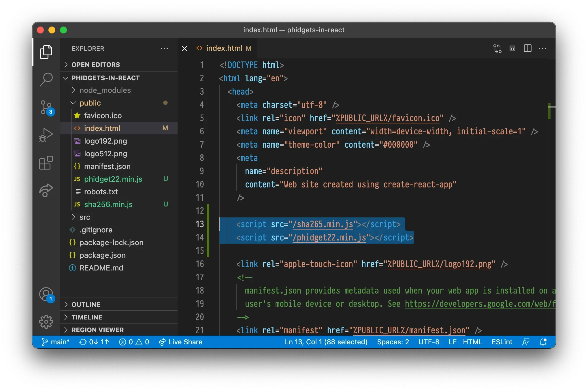Screen dimensions: 588x391
Task: Click the description content text on line 10
Action: pyautogui.click(x=368, y=185)
